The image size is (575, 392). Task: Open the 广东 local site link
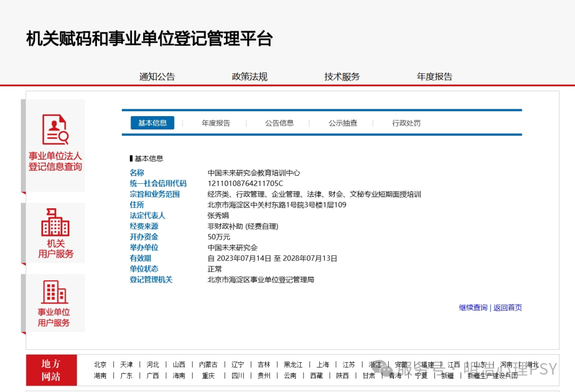(127, 375)
